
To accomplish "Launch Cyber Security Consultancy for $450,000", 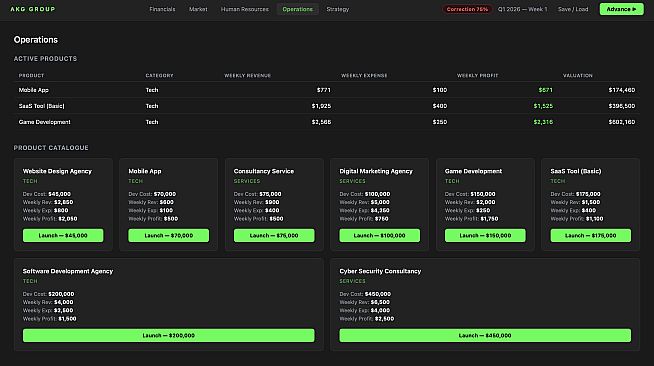I will 485,336.
